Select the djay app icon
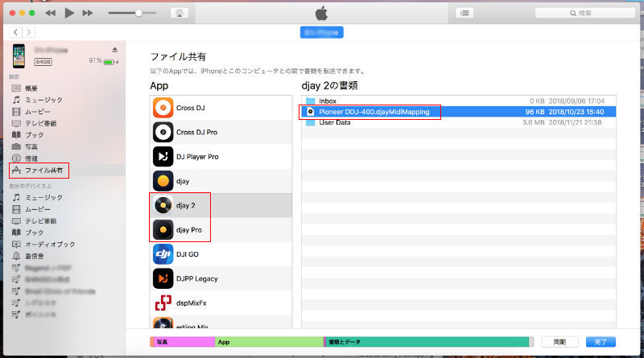644x358 pixels. (x=163, y=181)
